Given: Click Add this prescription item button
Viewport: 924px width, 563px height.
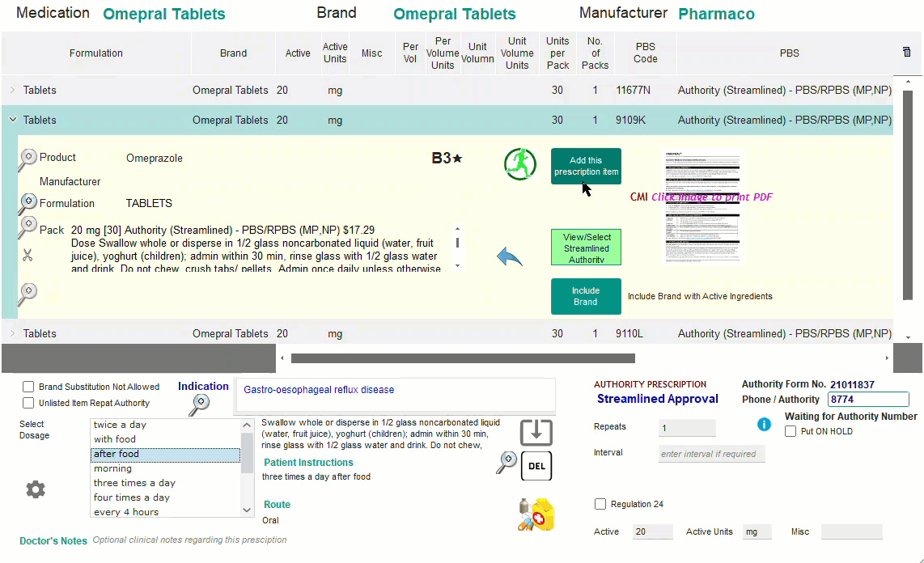Looking at the screenshot, I should [586, 166].
